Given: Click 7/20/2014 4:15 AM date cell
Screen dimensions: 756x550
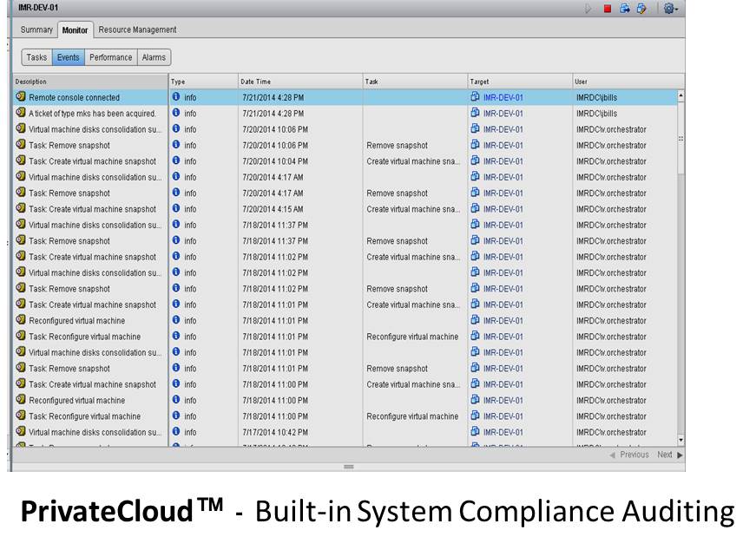Looking at the screenshot, I should pos(273,209).
